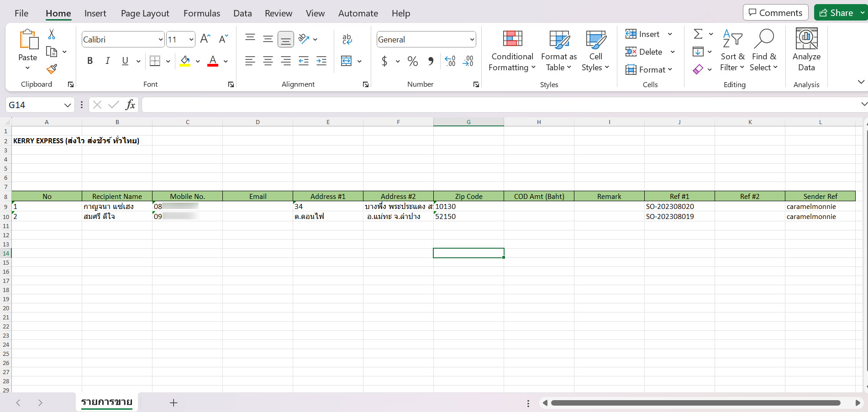Screen dimensions: 868x412
Task: Toggle Align Right for cell text
Action: [x=286, y=61]
